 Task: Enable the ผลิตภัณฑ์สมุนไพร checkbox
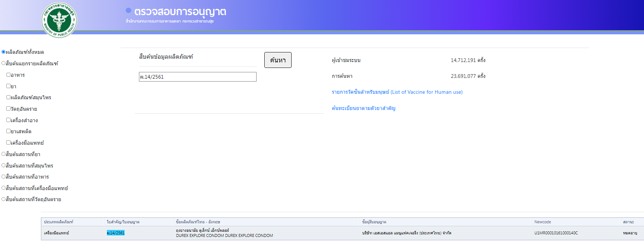pyautogui.click(x=8, y=97)
